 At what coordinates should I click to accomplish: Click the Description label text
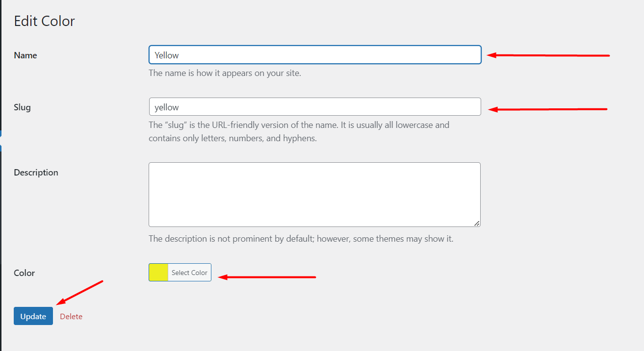tap(36, 172)
